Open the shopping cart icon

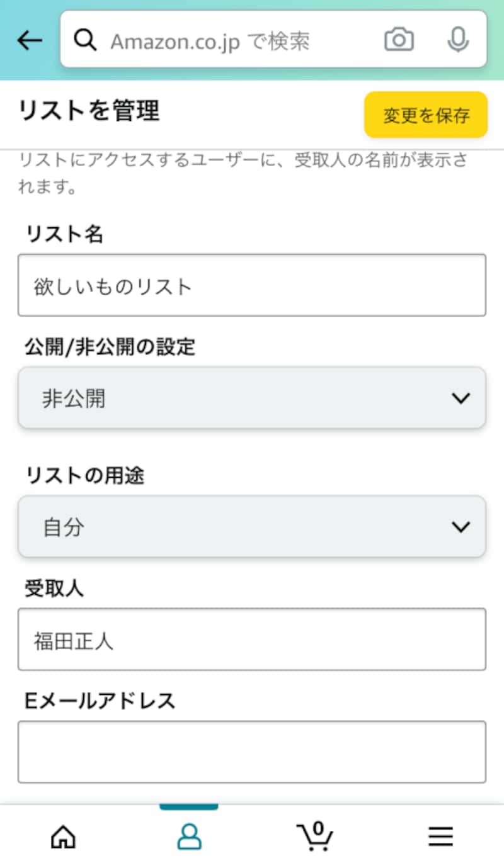click(x=315, y=837)
